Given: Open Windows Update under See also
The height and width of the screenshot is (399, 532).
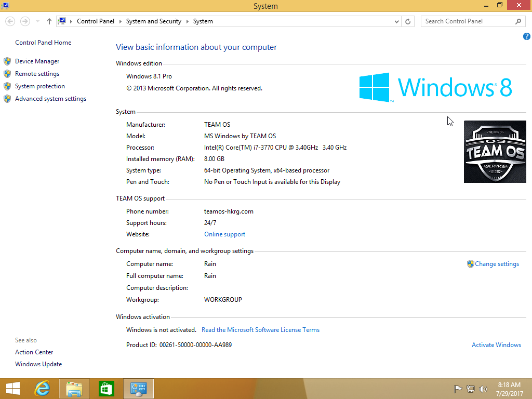Looking at the screenshot, I should [38, 364].
